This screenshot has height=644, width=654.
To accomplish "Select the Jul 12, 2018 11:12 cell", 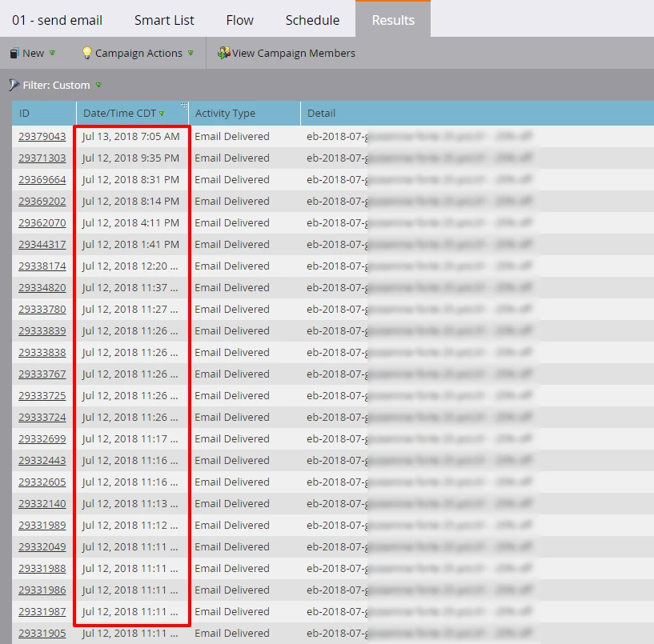I will [x=130, y=526].
